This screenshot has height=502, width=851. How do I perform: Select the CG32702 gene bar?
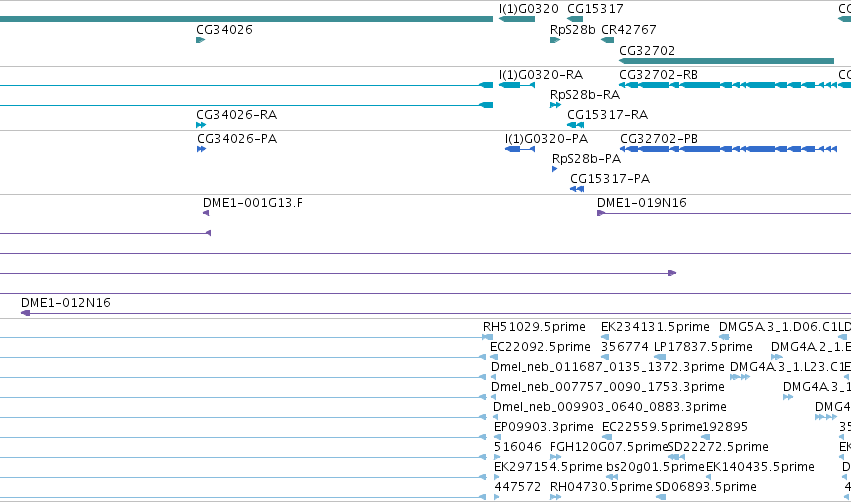726,61
